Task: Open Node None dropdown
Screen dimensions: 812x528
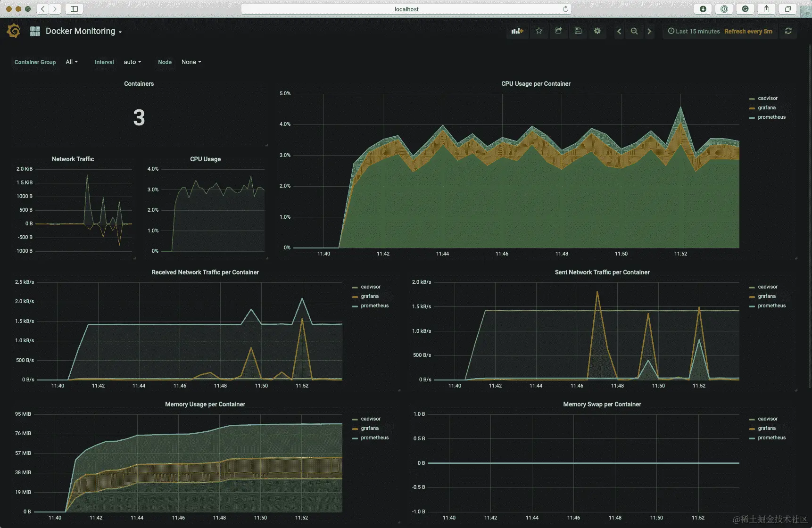Action: 191,62
